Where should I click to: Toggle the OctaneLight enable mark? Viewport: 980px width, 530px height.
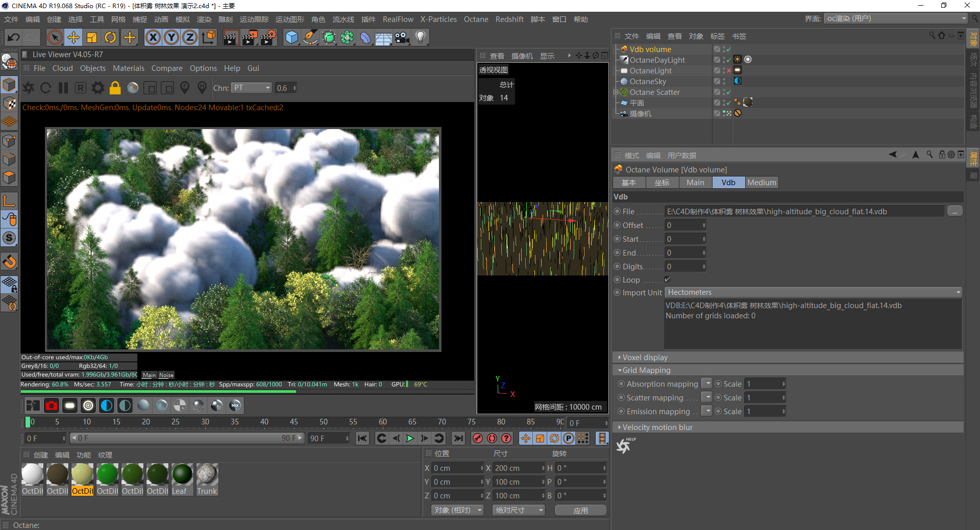coord(729,71)
